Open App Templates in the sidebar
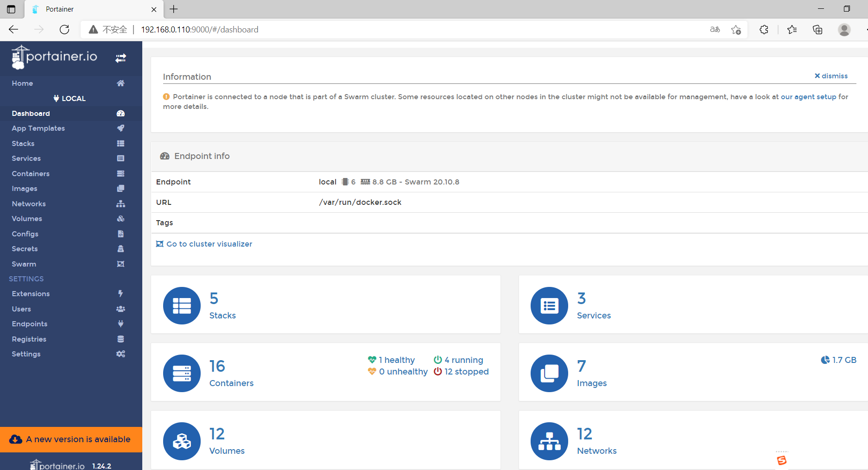Screen dimensions: 868x470 click(x=38, y=128)
